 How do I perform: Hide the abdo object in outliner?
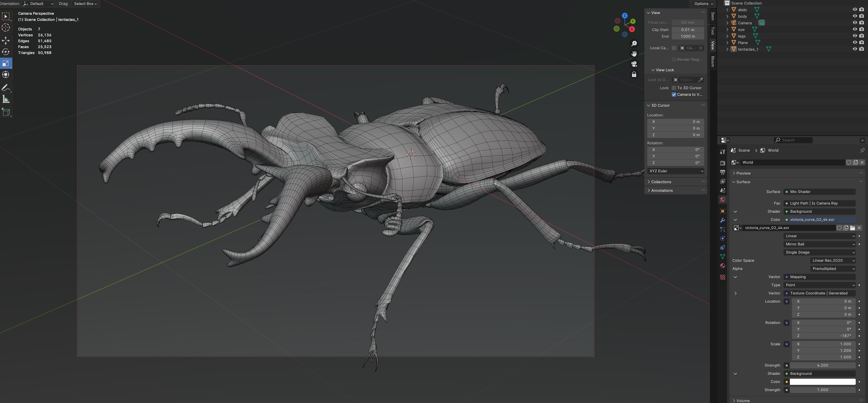click(x=855, y=10)
